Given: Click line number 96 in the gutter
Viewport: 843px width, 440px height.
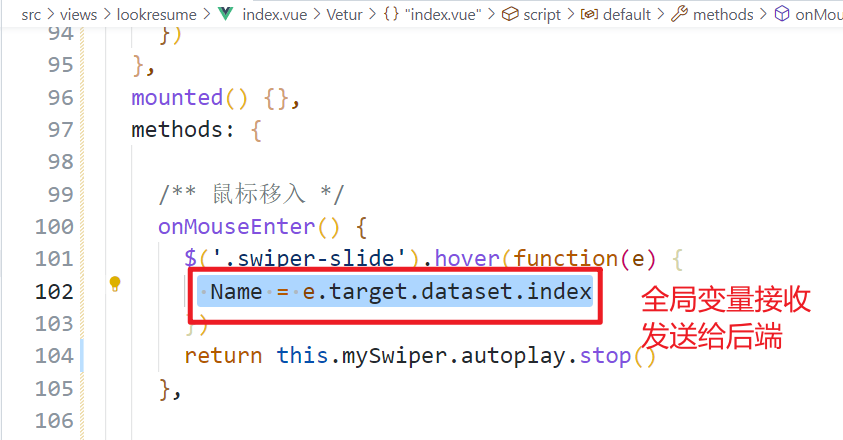Looking at the screenshot, I should coord(60,98).
